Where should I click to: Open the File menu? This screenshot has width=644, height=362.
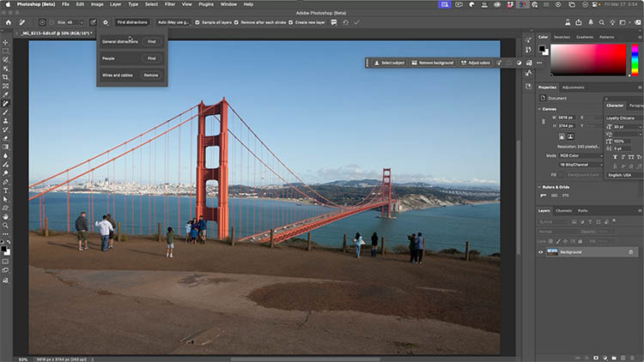(65, 4)
